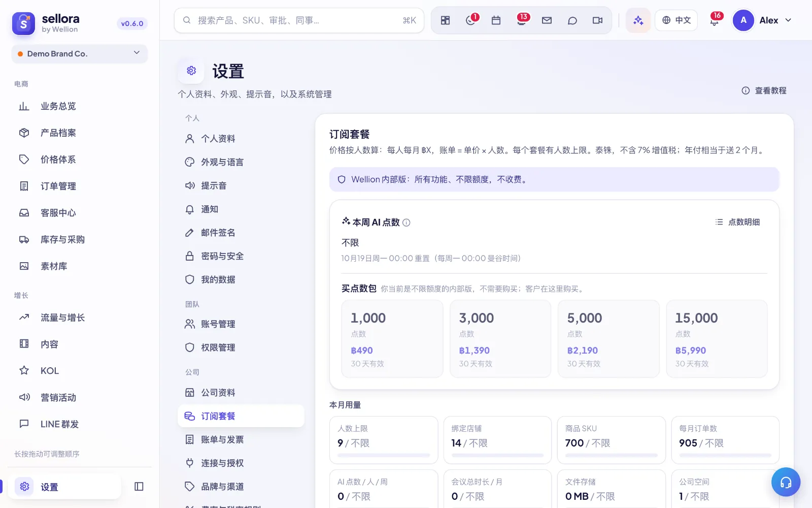Choose the 5,000 点数 package ฿2,190
812x508 pixels.
608,339
